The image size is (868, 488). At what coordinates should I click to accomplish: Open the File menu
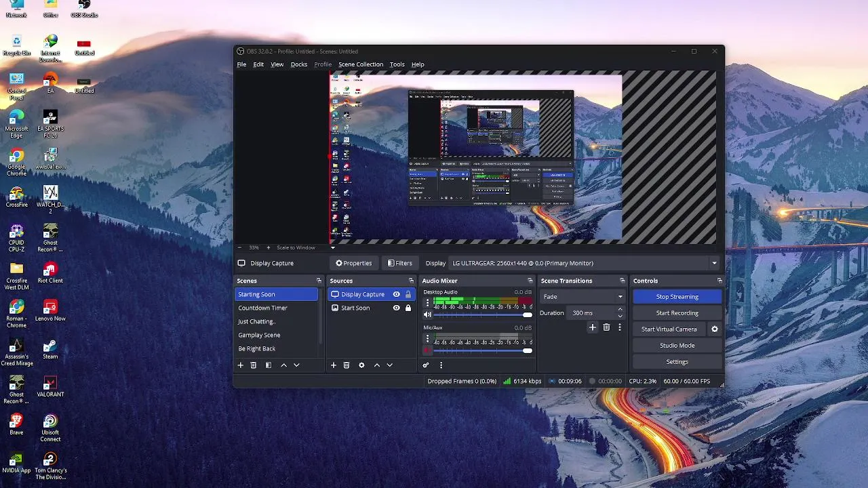pyautogui.click(x=241, y=64)
